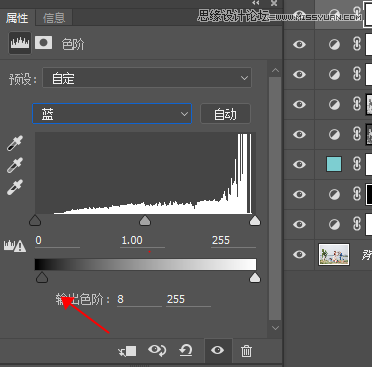Switch to the 属性 tab
The height and width of the screenshot is (367, 372).
(17, 18)
